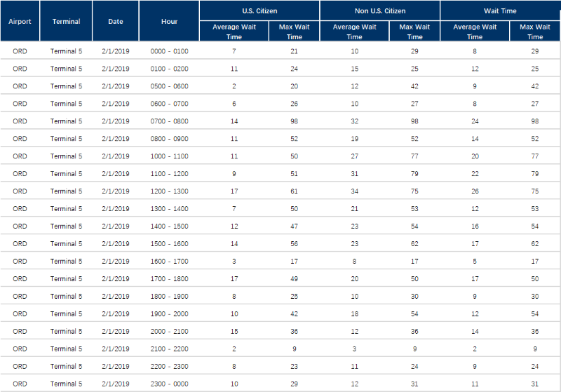Select the 0000 - 0100 hour cell
The height and width of the screenshot is (392, 561).
[169, 51]
